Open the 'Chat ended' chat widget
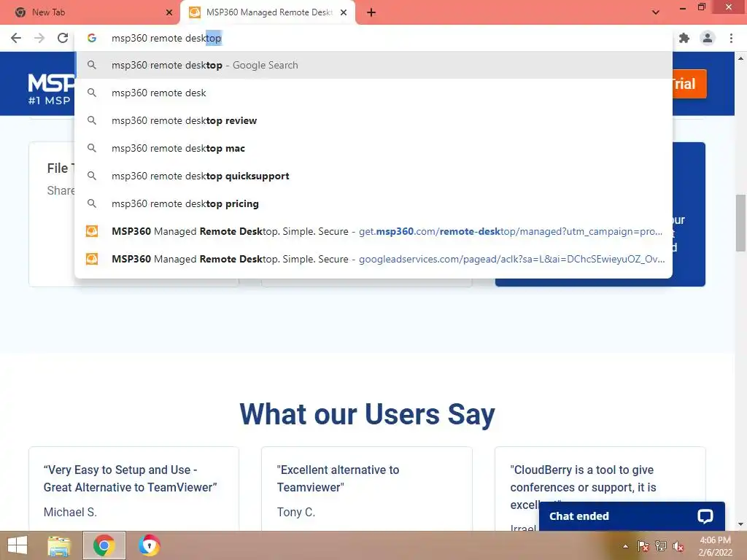 (x=632, y=516)
